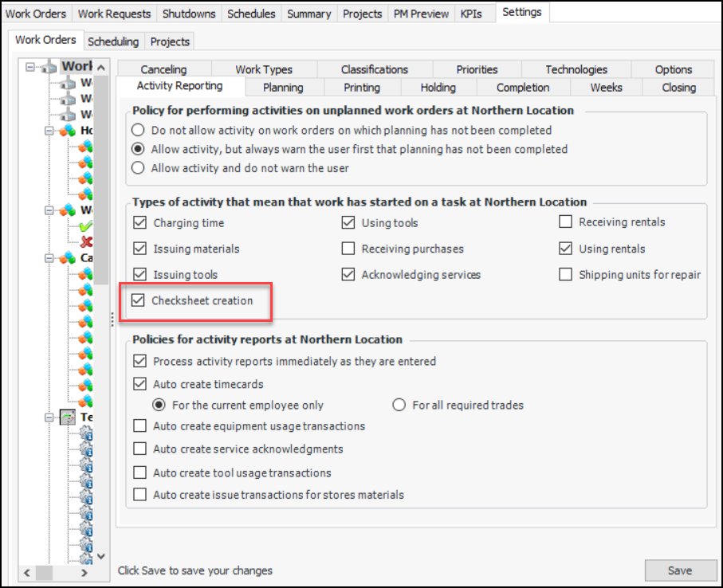The image size is (723, 588).
Task: Toggle the Acknowledging services checkbox
Action: [x=348, y=274]
